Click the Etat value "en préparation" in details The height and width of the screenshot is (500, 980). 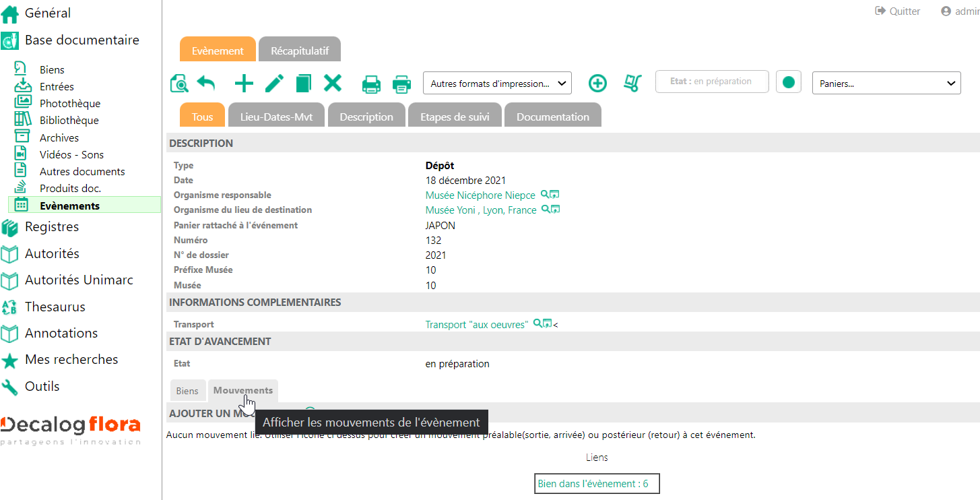(x=457, y=364)
